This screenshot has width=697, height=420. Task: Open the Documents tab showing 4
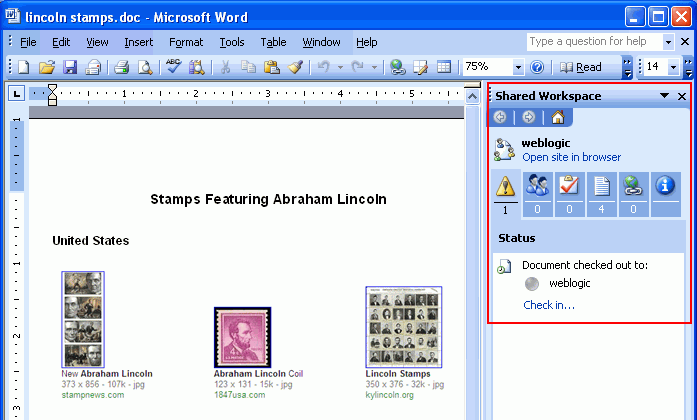601,194
